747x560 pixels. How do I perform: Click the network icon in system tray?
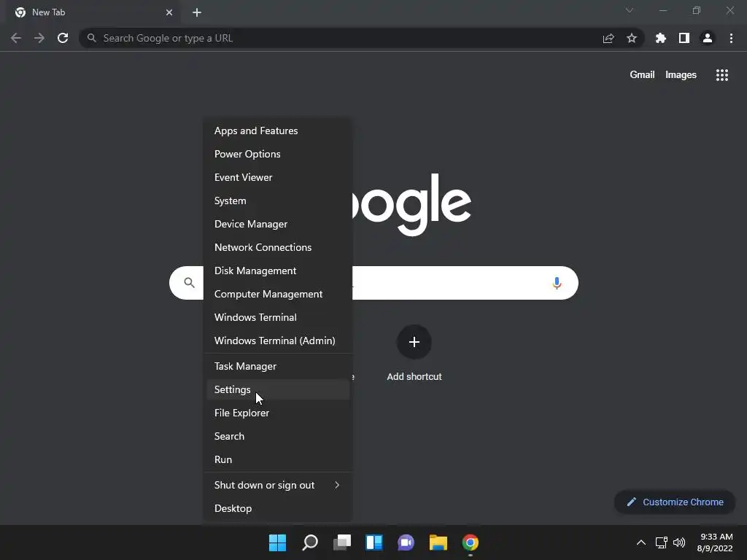pyautogui.click(x=661, y=542)
